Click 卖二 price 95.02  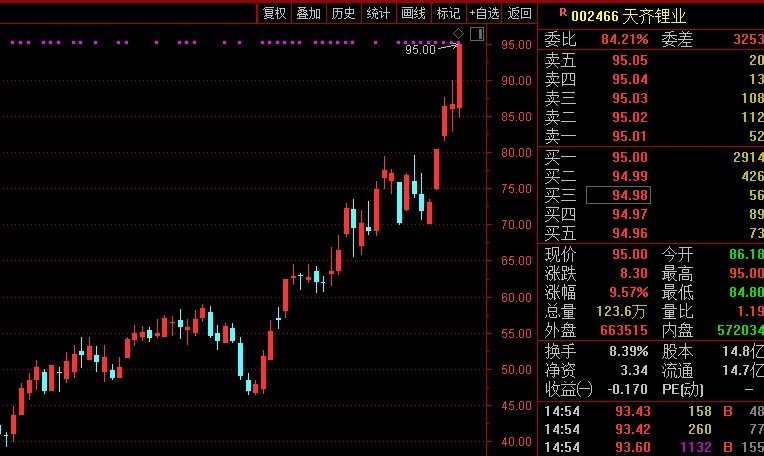[630, 117]
